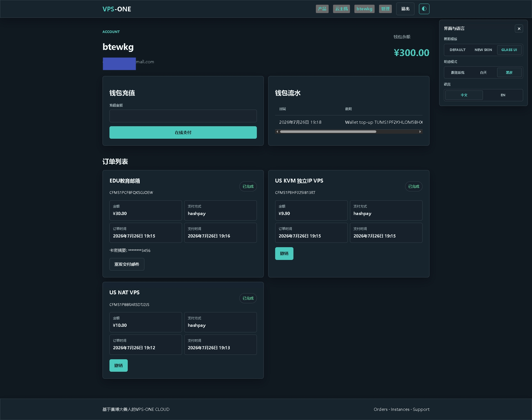Open the 产品 nav item
The width and height of the screenshot is (532, 420).
(322, 9)
